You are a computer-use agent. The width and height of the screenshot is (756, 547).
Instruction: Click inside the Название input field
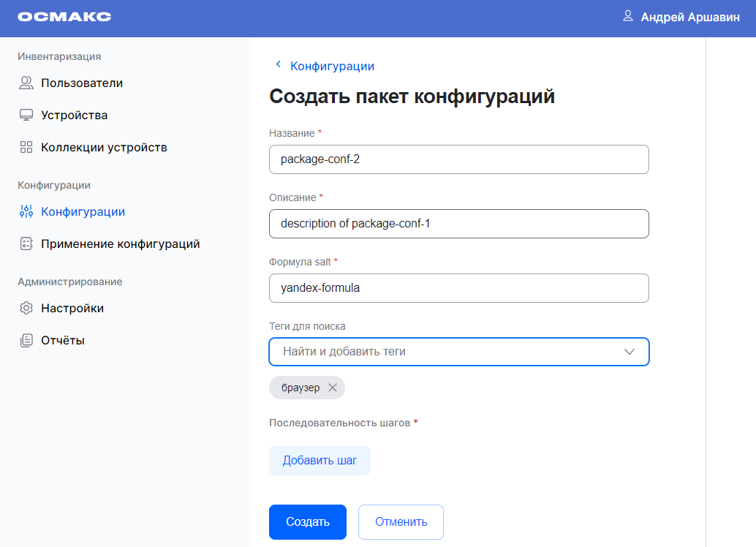458,159
